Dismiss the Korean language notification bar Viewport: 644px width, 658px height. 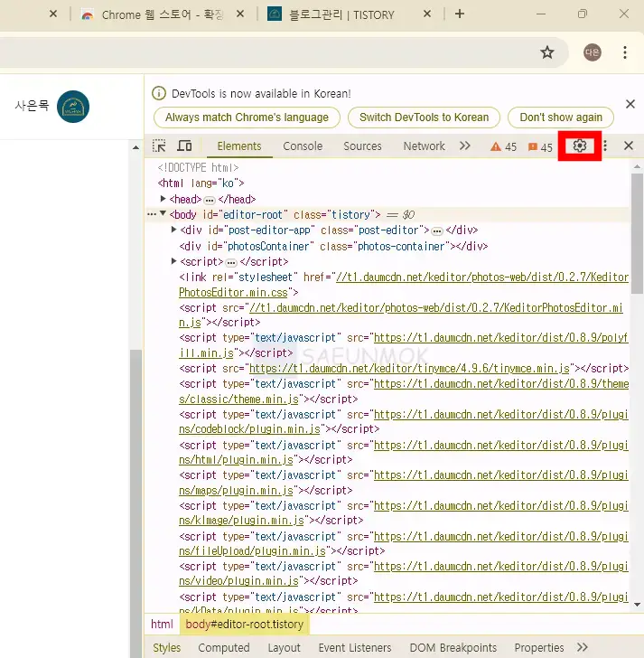point(630,104)
